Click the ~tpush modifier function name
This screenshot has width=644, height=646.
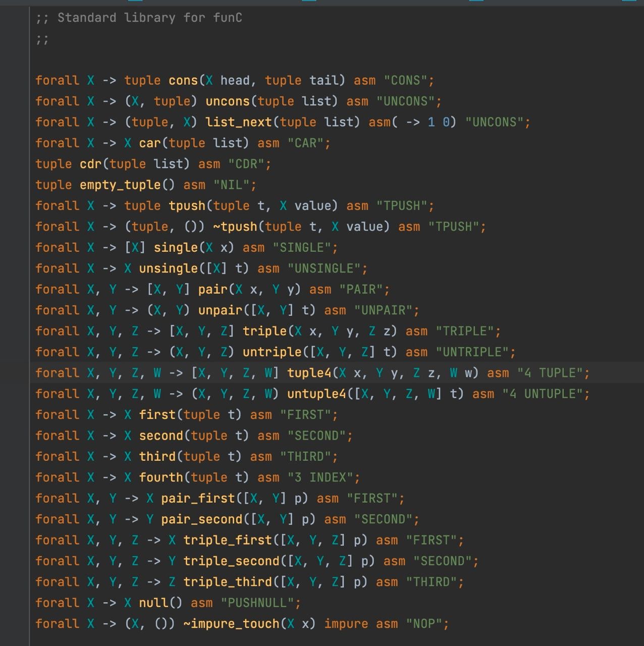(235, 227)
